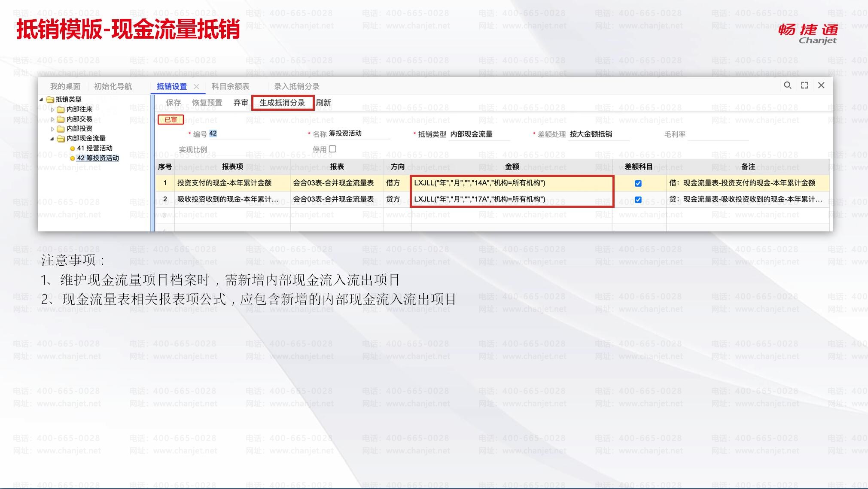
Task: Click the 生成抵消分录 button
Action: pos(282,103)
